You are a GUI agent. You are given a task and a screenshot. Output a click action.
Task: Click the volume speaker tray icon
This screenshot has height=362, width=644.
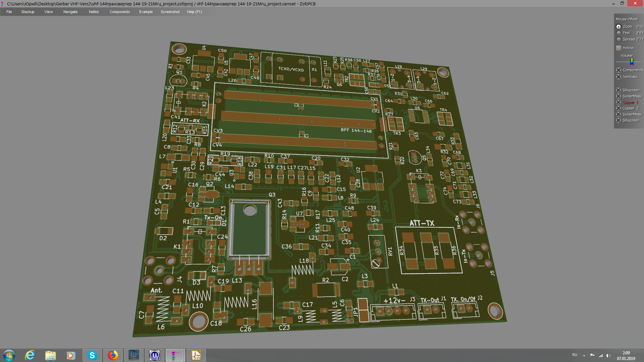[608, 356]
